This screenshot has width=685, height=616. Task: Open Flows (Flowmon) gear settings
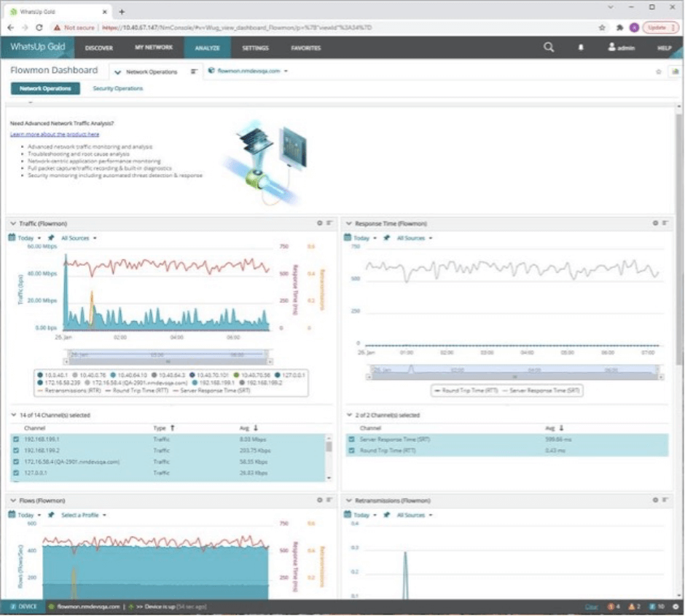[320, 500]
